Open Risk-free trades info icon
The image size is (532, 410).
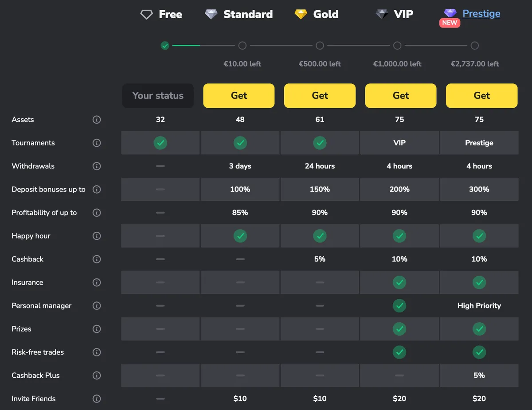[x=97, y=352]
